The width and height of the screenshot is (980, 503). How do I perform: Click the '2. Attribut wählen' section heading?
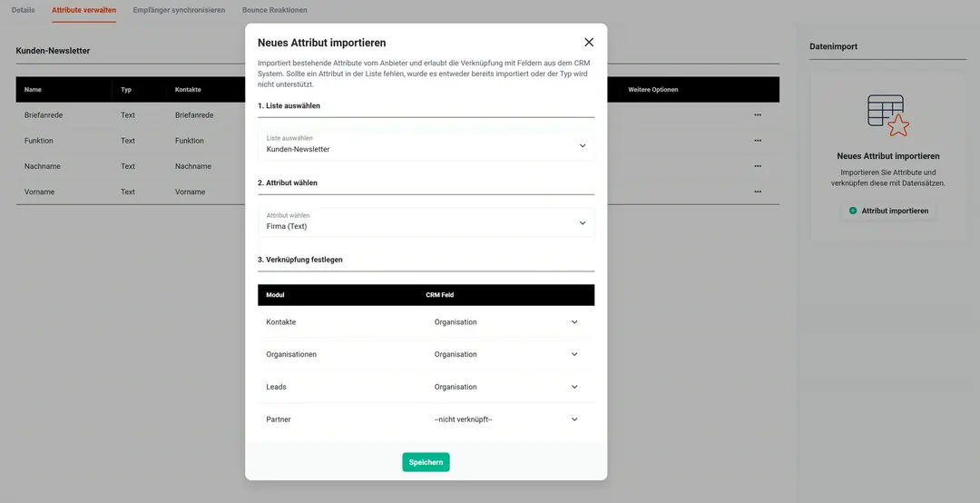coord(288,182)
